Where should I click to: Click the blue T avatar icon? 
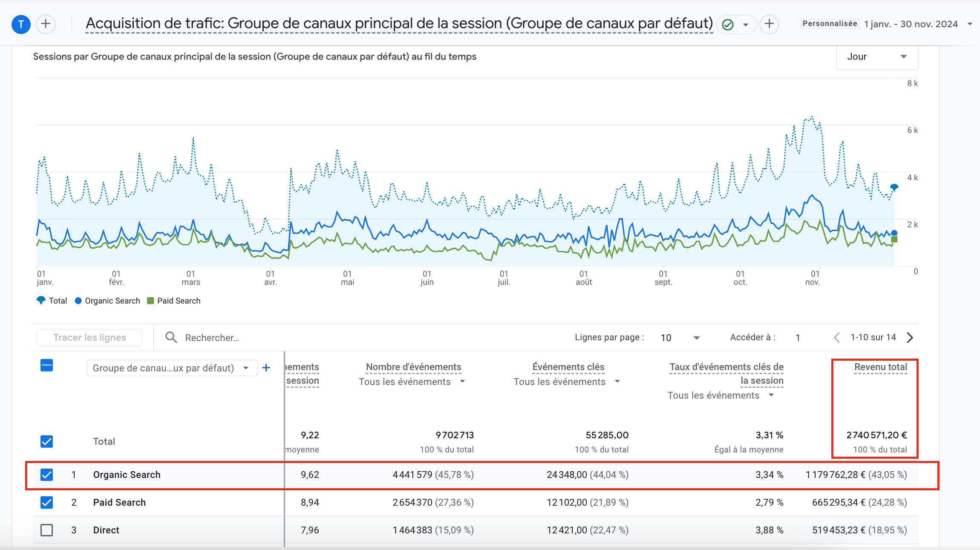[x=21, y=24]
